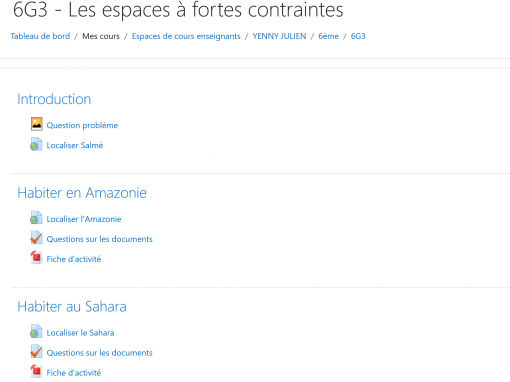Select the 6ème breadcrumb link
The height and width of the screenshot is (382, 510).
pyautogui.click(x=328, y=36)
